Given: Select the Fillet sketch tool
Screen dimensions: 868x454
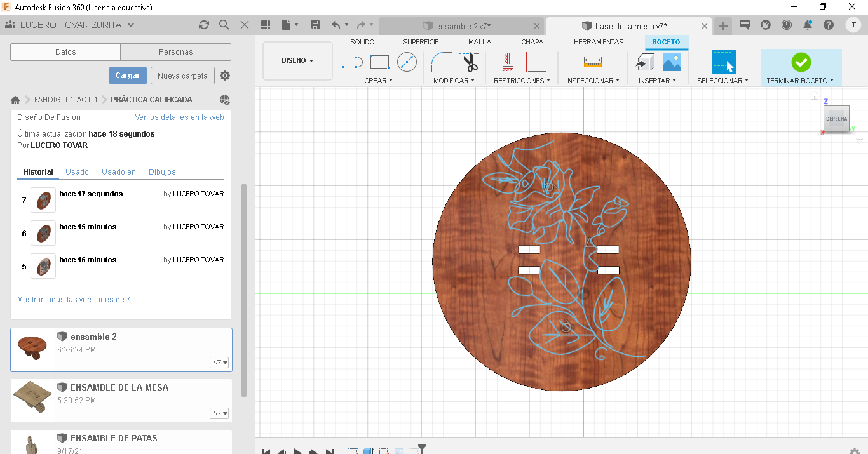Looking at the screenshot, I should tap(440, 62).
